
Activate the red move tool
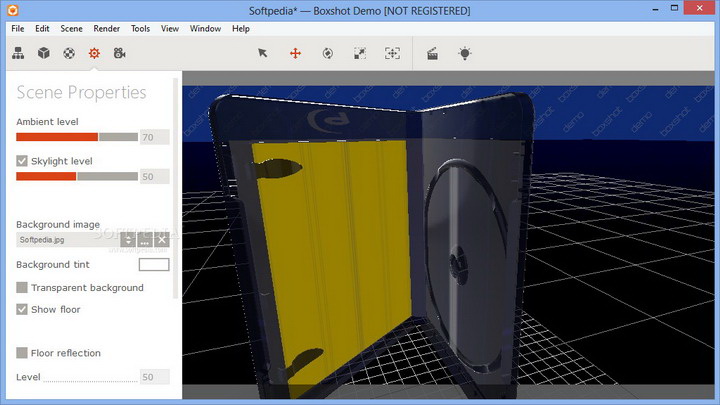pyautogui.click(x=295, y=53)
